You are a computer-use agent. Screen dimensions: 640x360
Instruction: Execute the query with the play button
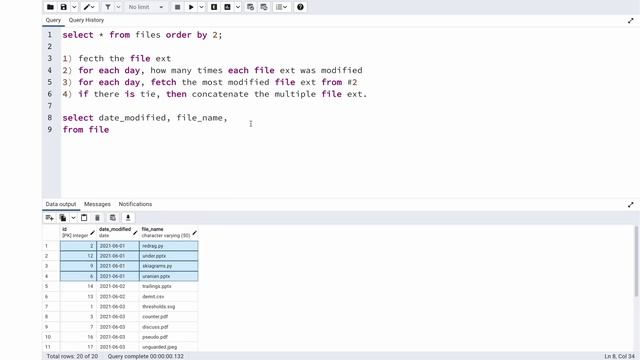191,7
